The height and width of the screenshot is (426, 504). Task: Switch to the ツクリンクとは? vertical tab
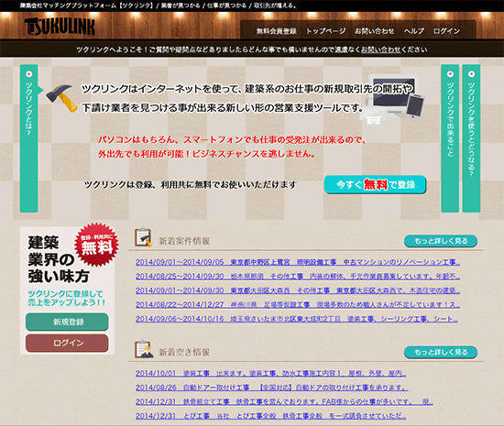click(x=29, y=138)
